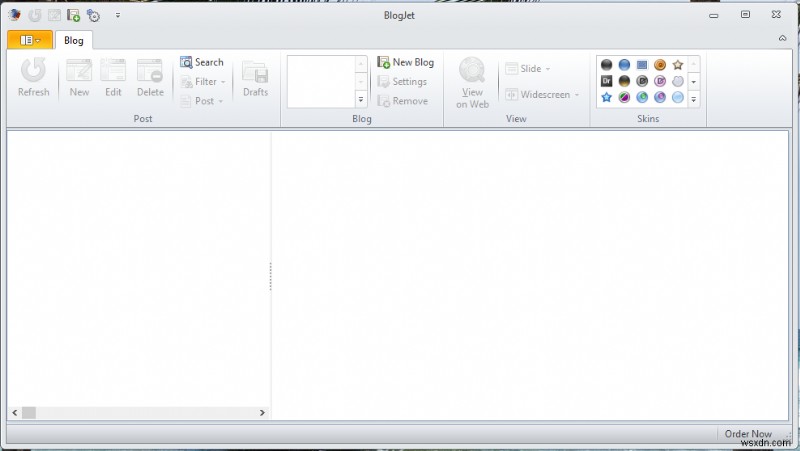Screen dimensions: 800x451
Task: Click the large Refresh ribbon button
Action: pos(34,77)
